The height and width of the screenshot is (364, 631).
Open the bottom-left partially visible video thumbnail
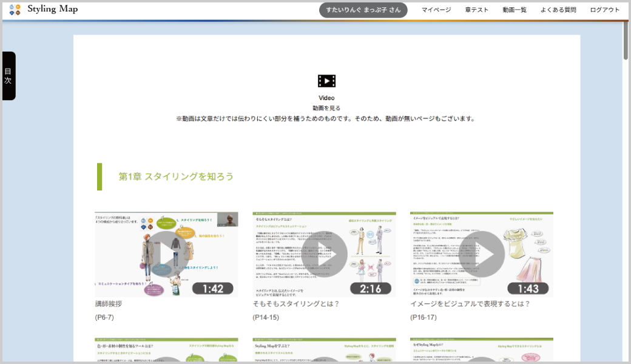click(166, 350)
